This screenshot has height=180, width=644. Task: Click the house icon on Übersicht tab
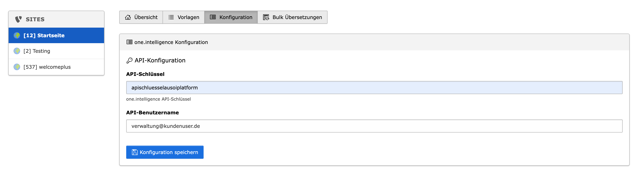click(128, 17)
